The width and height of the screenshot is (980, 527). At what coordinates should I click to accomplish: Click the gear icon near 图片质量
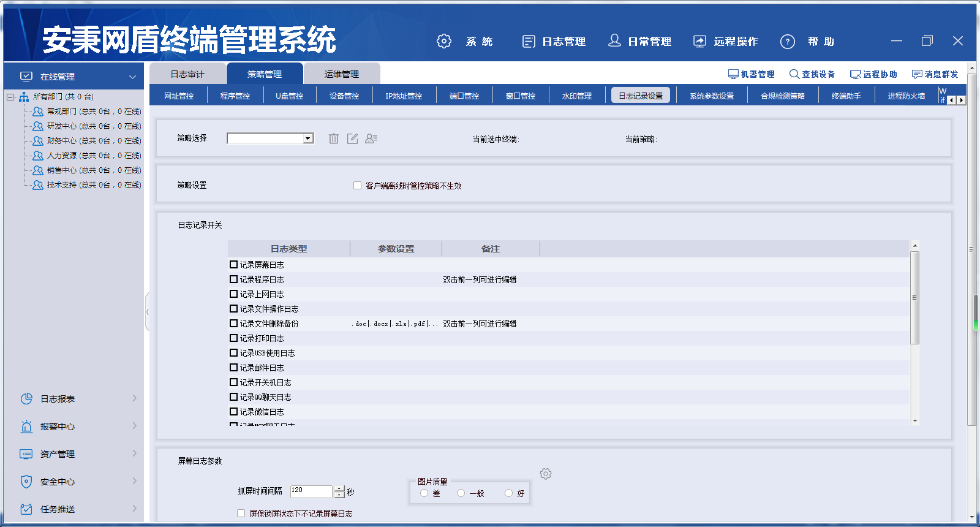click(x=546, y=474)
